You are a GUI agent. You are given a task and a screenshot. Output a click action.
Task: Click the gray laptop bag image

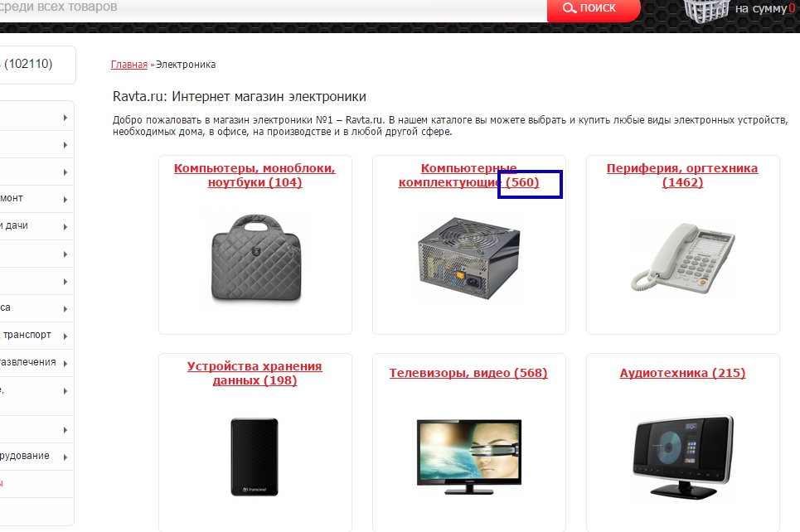tap(255, 257)
